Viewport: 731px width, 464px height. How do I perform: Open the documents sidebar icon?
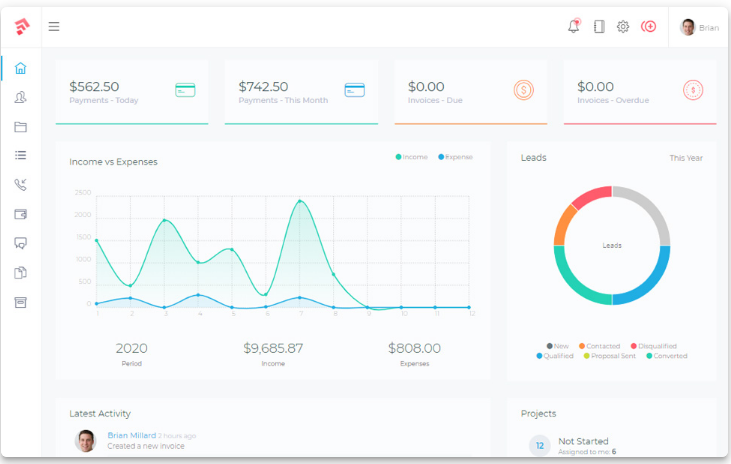click(20, 273)
